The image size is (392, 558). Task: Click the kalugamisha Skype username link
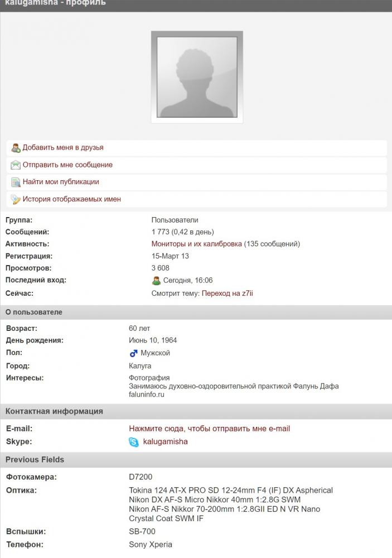coord(166,441)
